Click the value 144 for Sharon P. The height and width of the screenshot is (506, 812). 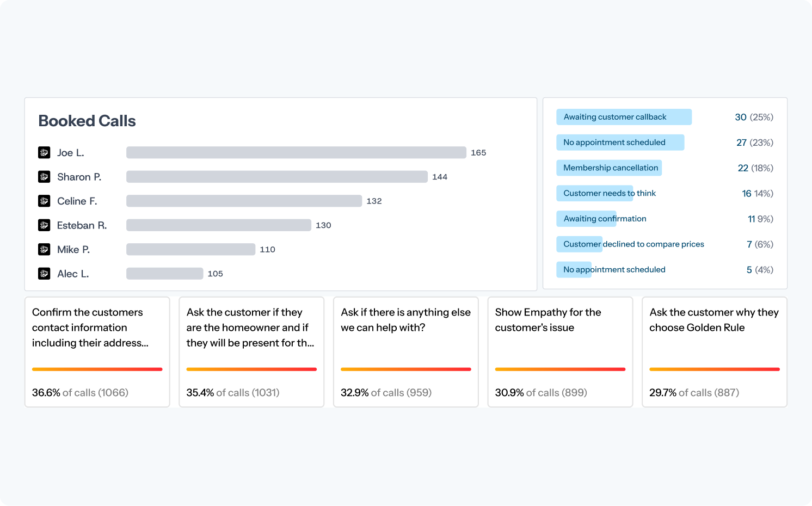click(440, 177)
